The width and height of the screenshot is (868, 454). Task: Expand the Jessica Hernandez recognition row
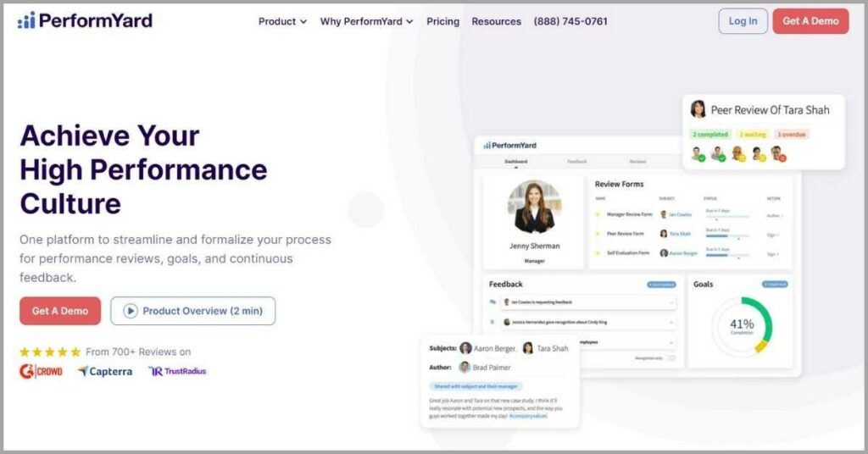(672, 322)
